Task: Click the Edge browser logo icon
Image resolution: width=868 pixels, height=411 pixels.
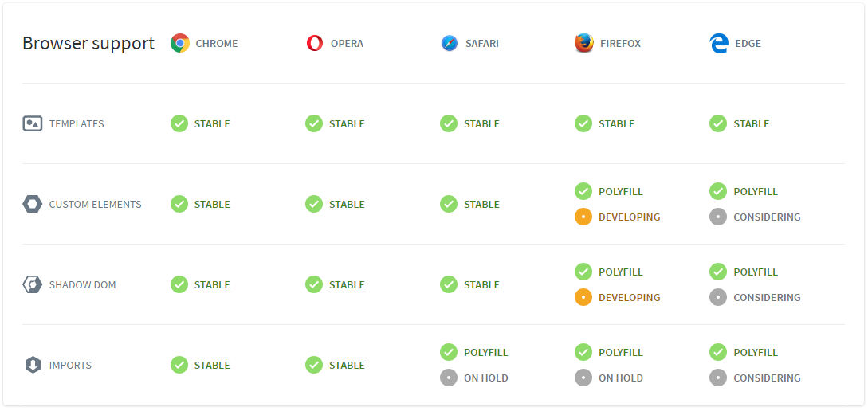Action: pyautogui.click(x=719, y=43)
